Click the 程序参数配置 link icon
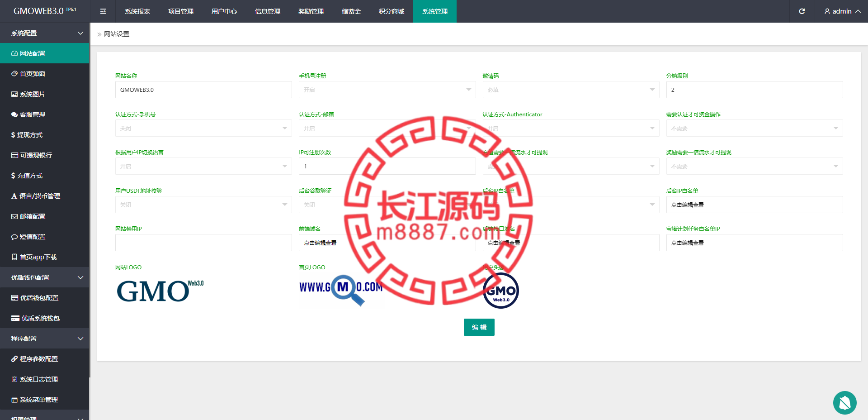Image resolution: width=868 pixels, height=420 pixels. click(x=14, y=359)
